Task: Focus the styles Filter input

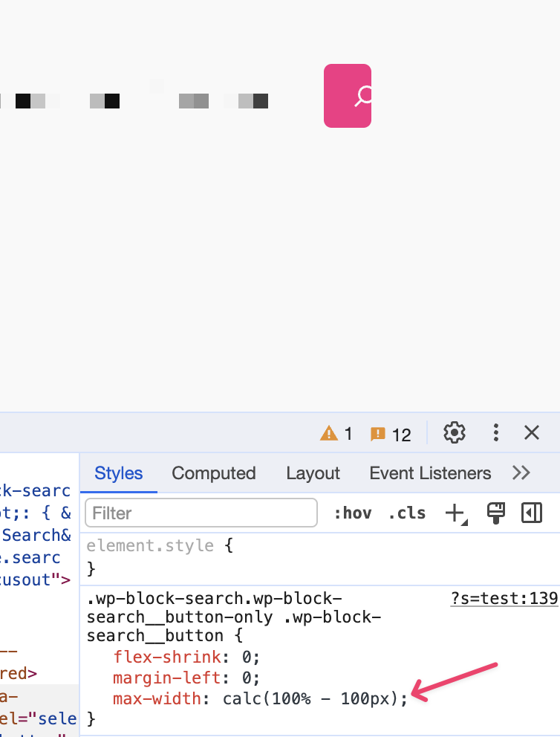Action: coord(201,513)
